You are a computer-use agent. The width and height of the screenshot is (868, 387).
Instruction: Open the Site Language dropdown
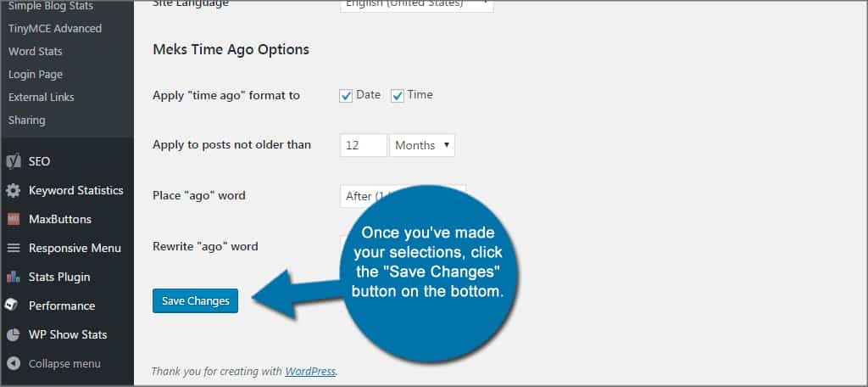pyautogui.click(x=416, y=4)
